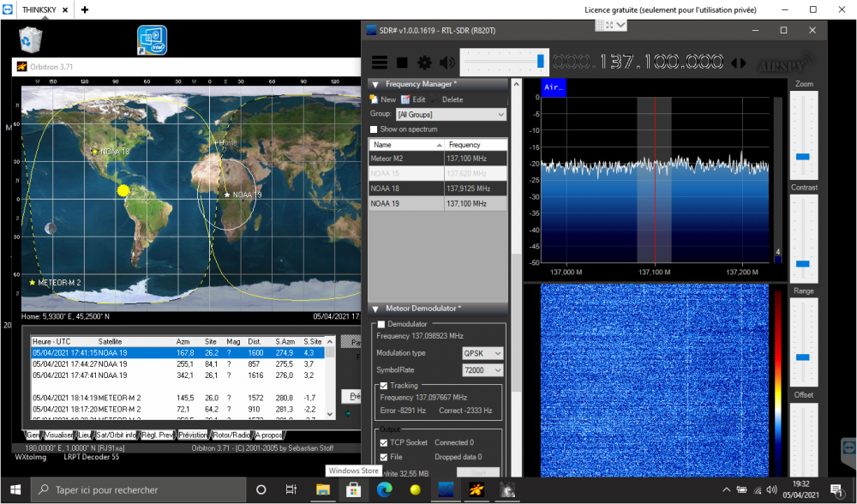Image resolution: width=857 pixels, height=504 pixels.
Task: Expand the remote session toolbar chevron
Action: (x=620, y=25)
